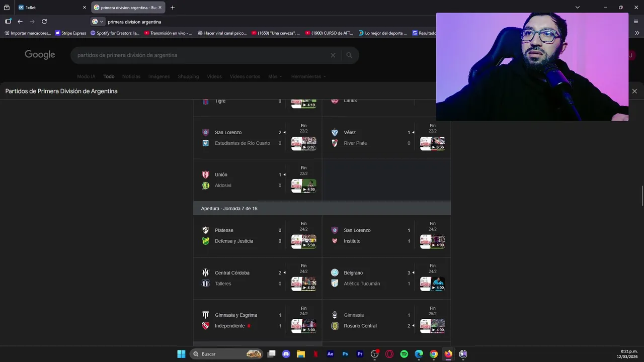The image size is (644, 362).
Task: Open Hacer viral canal bookmark
Action: coord(222,33)
